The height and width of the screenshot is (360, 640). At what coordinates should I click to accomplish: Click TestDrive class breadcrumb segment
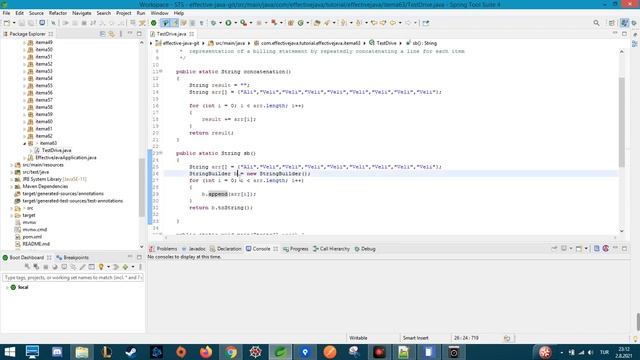click(x=383, y=43)
